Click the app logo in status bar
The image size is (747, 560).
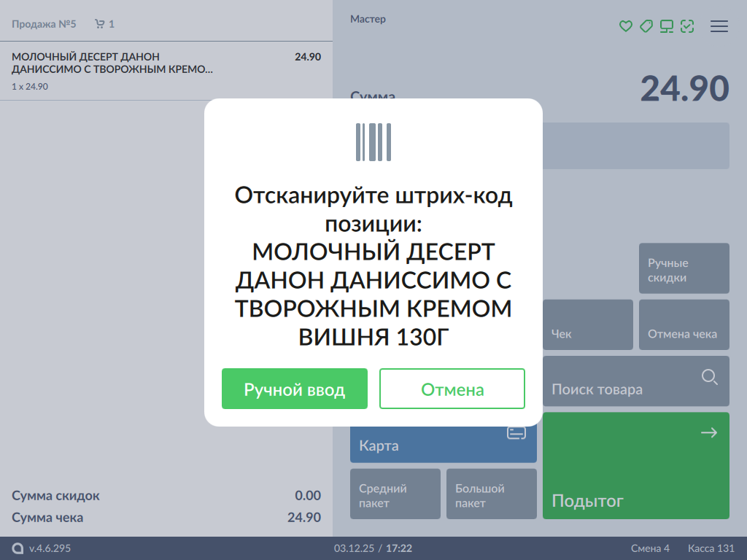click(18, 548)
